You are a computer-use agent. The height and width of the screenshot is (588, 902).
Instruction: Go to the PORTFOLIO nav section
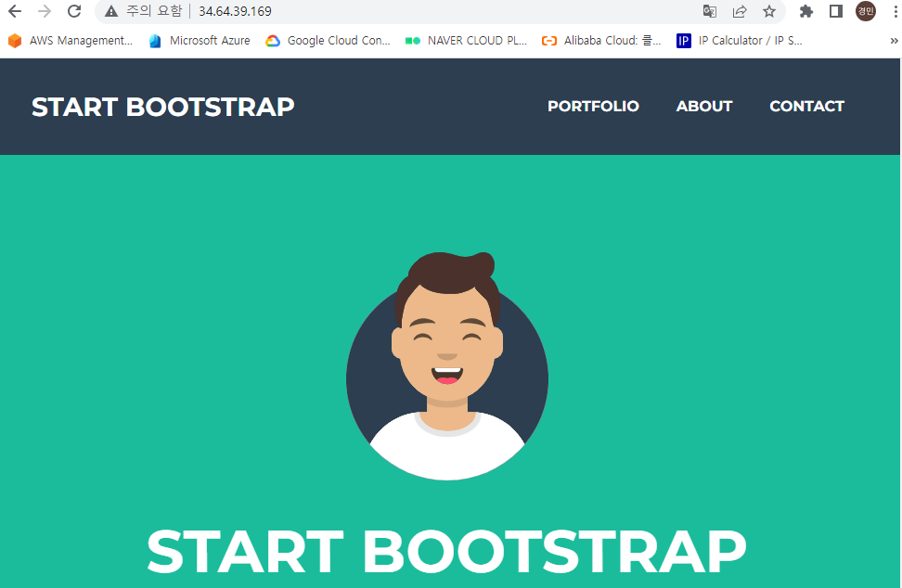pyautogui.click(x=593, y=107)
